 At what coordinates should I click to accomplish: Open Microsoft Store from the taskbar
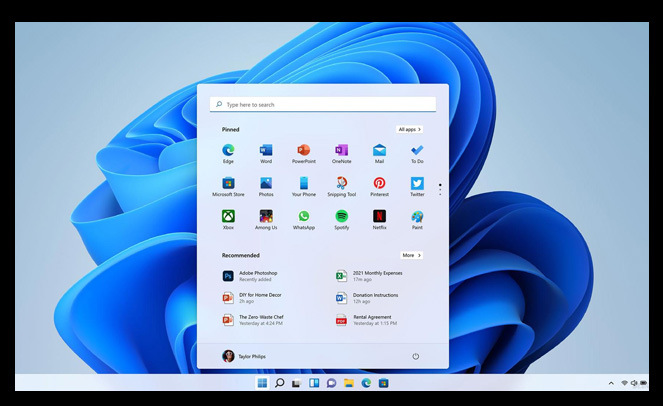pos(384,383)
